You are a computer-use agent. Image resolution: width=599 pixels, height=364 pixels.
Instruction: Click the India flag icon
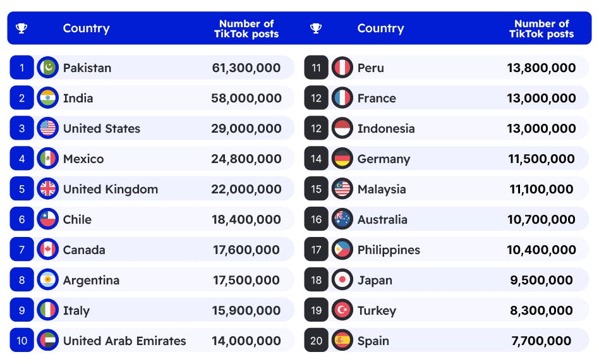coord(47,98)
